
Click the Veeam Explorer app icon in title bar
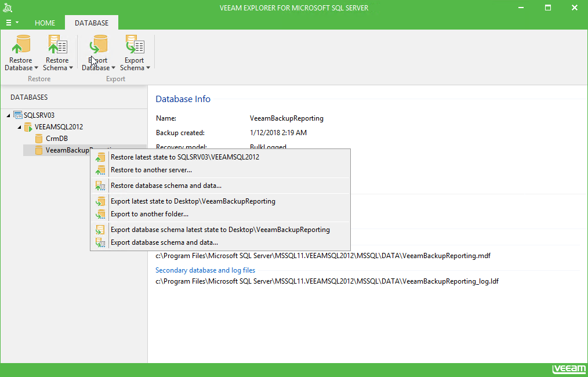pos(7,8)
